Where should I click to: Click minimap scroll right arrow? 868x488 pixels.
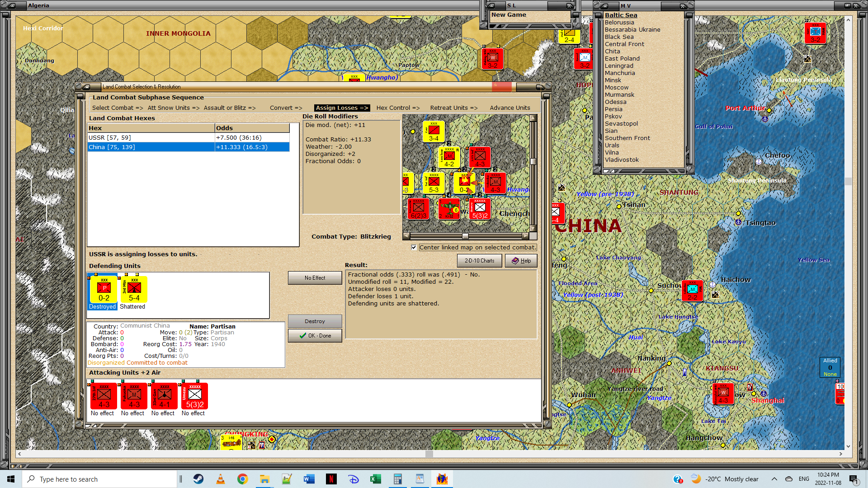(525, 236)
